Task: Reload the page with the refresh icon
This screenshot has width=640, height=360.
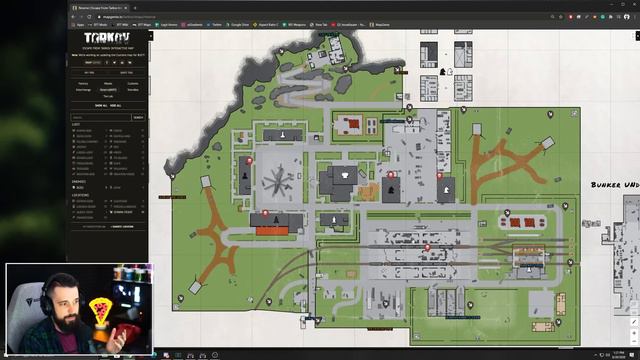Action: [89, 17]
